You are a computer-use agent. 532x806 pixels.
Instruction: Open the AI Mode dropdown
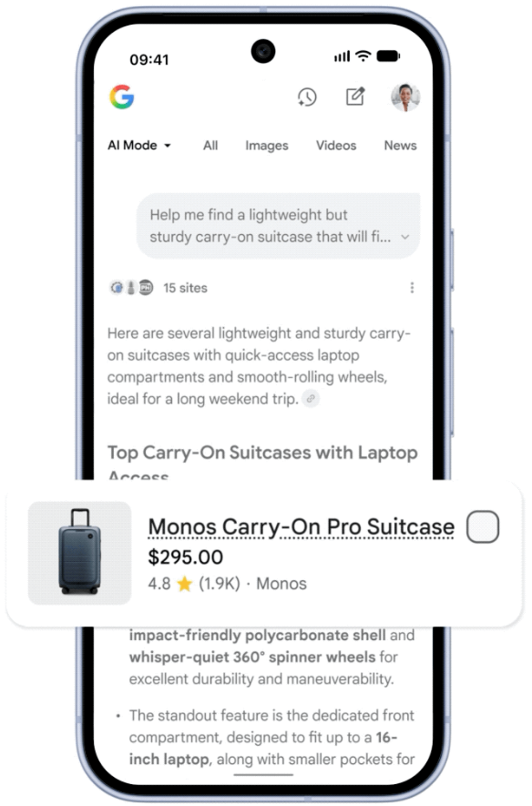138,145
